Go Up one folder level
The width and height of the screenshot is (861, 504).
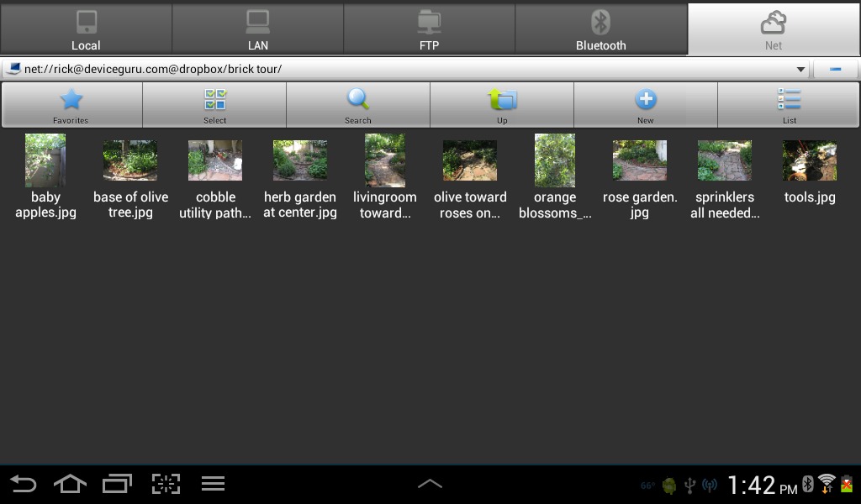pos(502,105)
